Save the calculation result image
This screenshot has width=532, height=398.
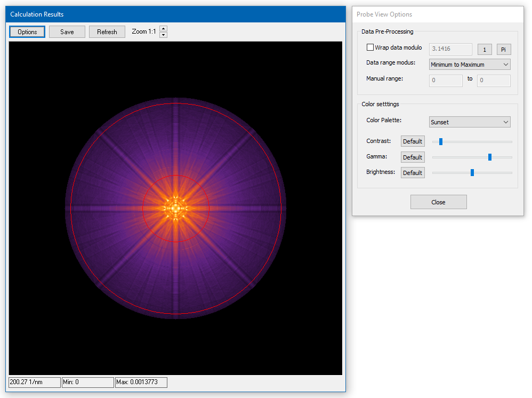pos(67,32)
